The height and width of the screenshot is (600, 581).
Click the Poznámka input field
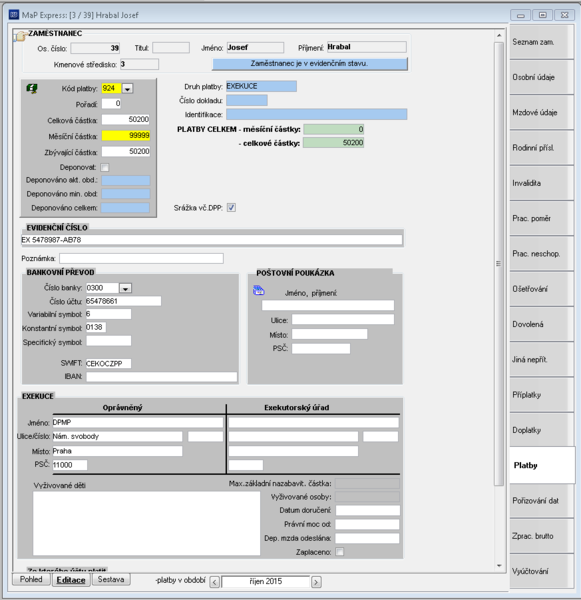pos(141,258)
